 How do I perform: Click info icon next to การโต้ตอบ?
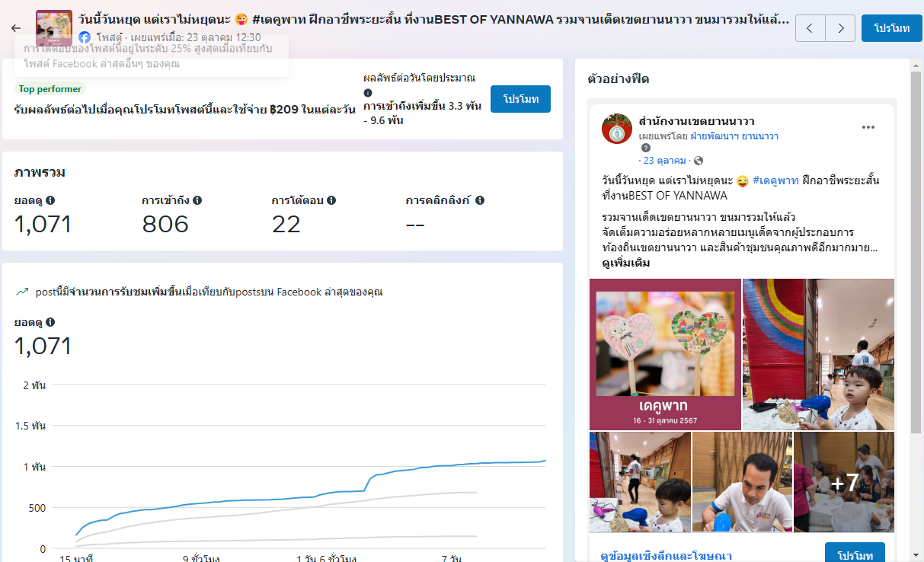pyautogui.click(x=331, y=200)
